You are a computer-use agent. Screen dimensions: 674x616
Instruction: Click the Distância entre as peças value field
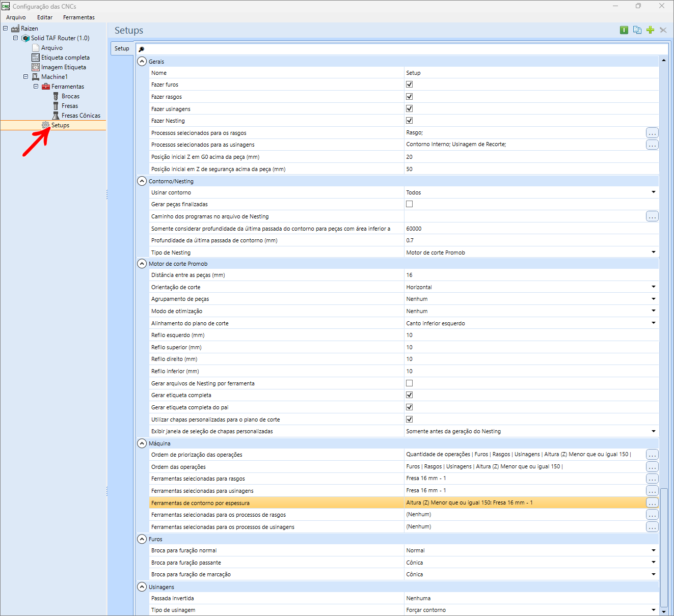531,275
